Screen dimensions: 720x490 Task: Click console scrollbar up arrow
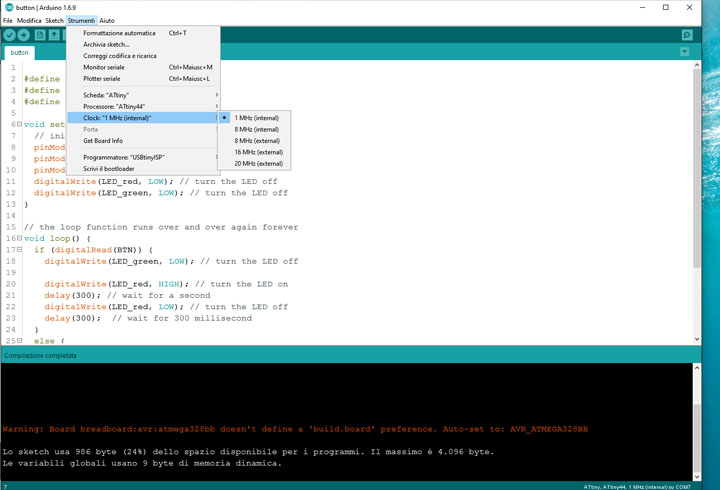pos(697,368)
